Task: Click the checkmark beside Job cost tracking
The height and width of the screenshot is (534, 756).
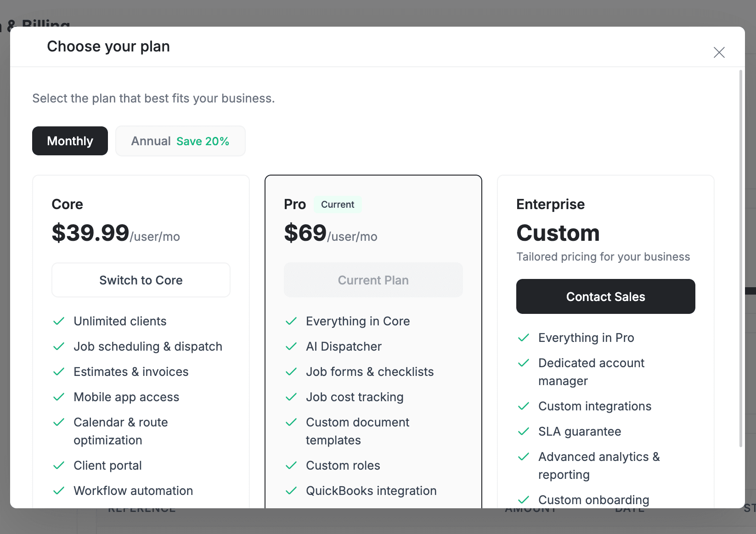Action: click(292, 397)
